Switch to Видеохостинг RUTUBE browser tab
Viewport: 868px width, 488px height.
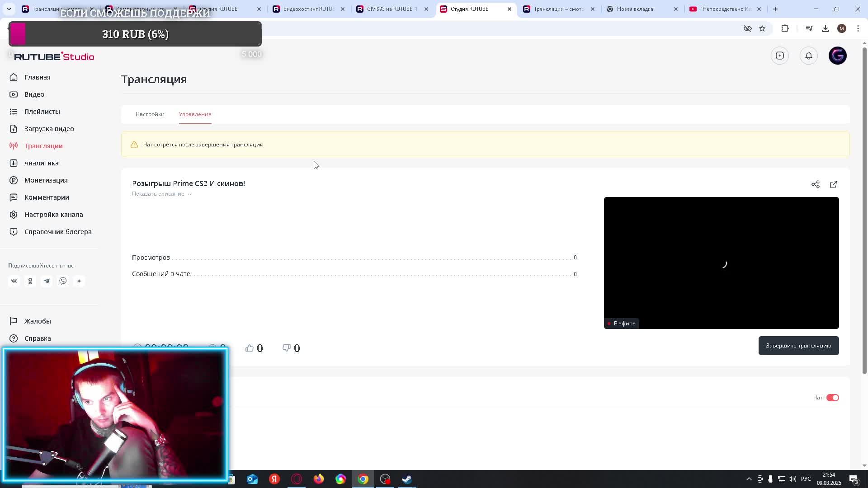(309, 9)
